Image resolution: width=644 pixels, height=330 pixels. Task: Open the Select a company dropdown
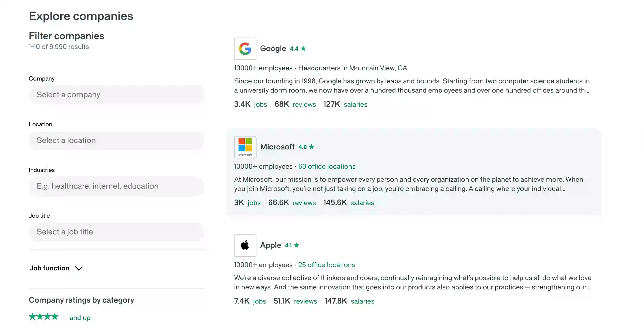click(x=116, y=95)
